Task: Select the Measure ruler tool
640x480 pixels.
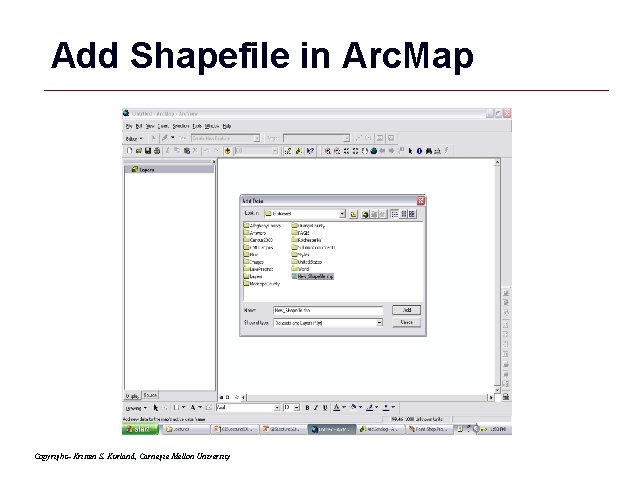Action: 438,151
